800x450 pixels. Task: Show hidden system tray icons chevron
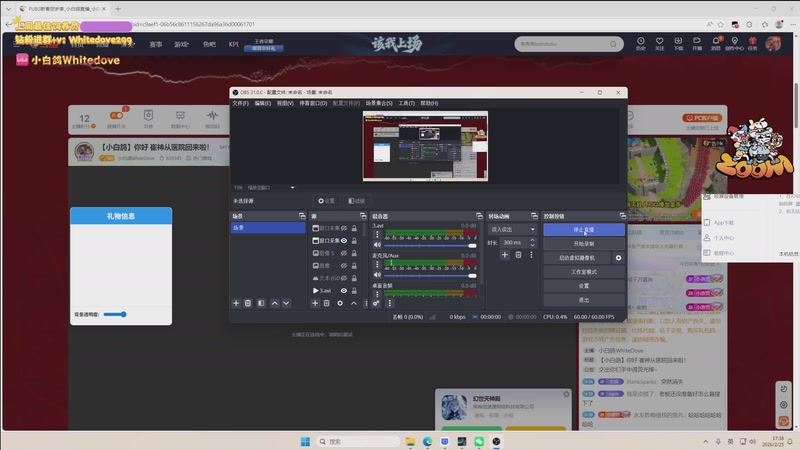click(x=706, y=441)
